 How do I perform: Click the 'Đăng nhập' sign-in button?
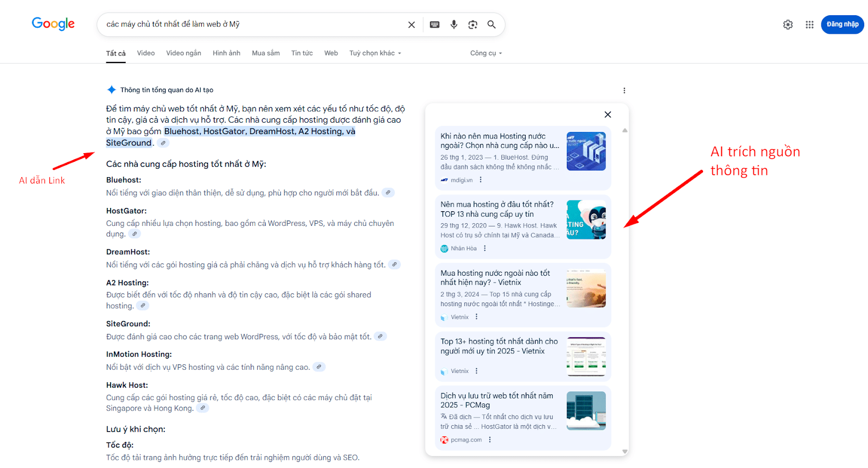[x=842, y=25]
